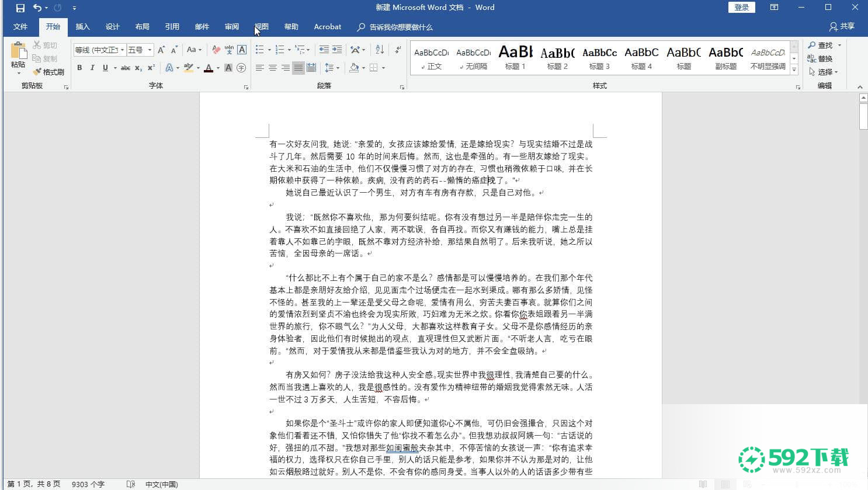Click the Clear All Formatting eraser icon
Image resolution: width=868 pixels, height=490 pixels.
(x=216, y=50)
